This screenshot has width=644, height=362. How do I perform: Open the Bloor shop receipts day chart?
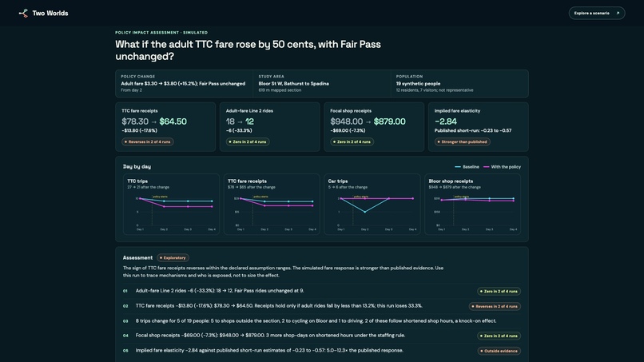pyautogui.click(x=473, y=205)
